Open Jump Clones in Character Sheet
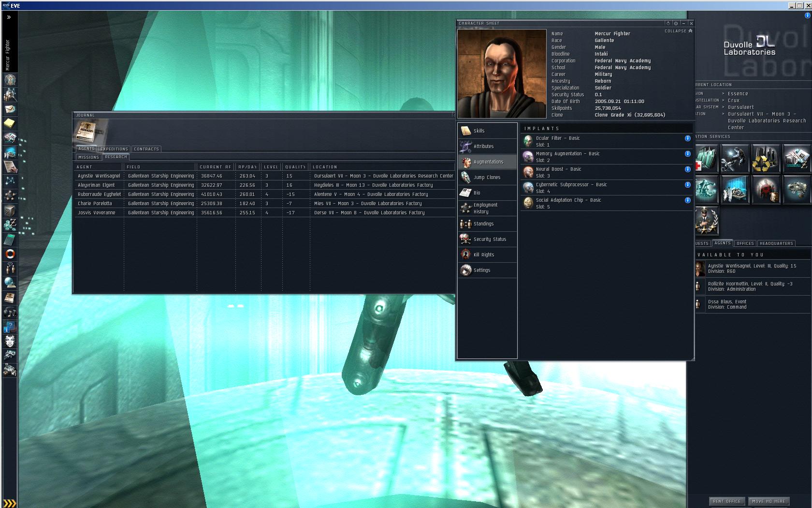This screenshot has width=812, height=508. [x=487, y=177]
